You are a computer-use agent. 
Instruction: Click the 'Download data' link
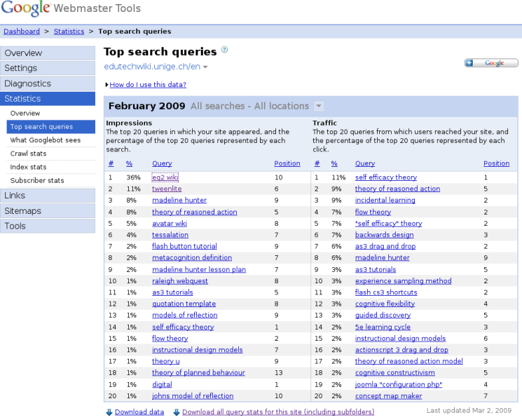point(139,412)
